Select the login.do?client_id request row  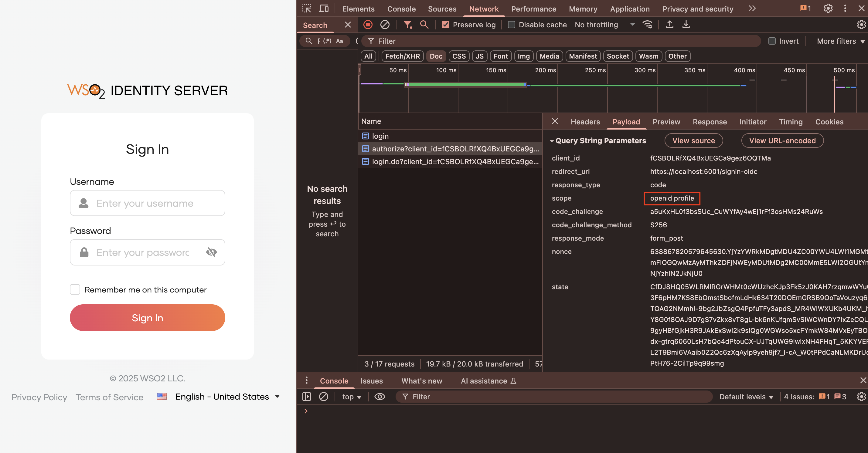[450, 162]
